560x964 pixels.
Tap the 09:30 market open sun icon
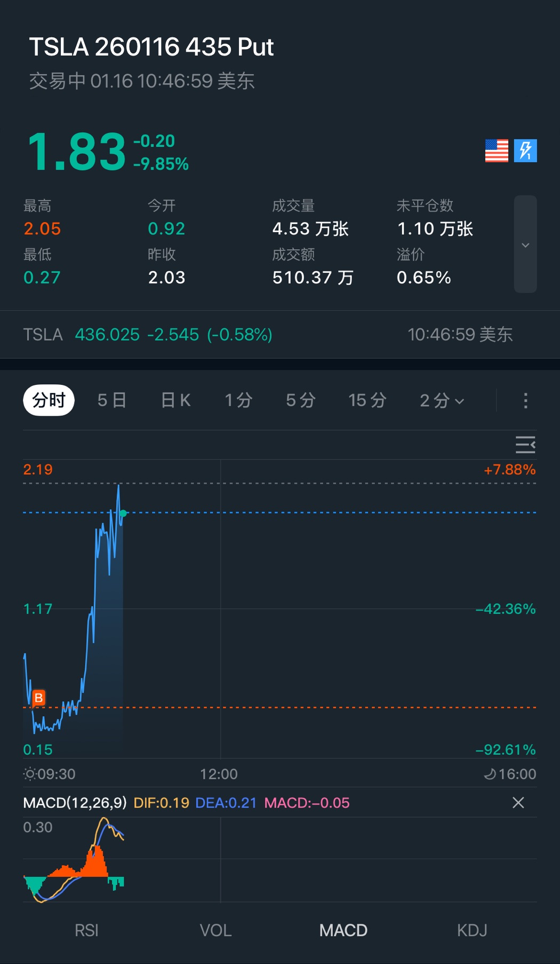tap(30, 773)
